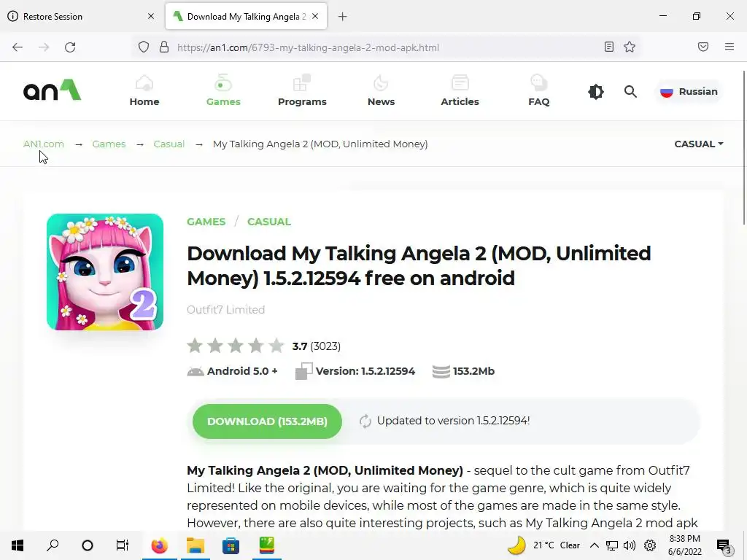Close the Download My Talking Angela tab
The image size is (747, 560).
pyautogui.click(x=315, y=16)
